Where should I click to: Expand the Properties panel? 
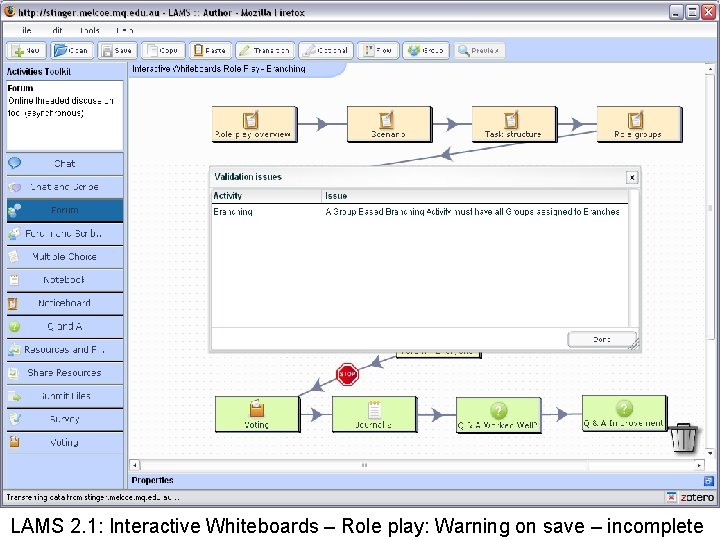152,480
